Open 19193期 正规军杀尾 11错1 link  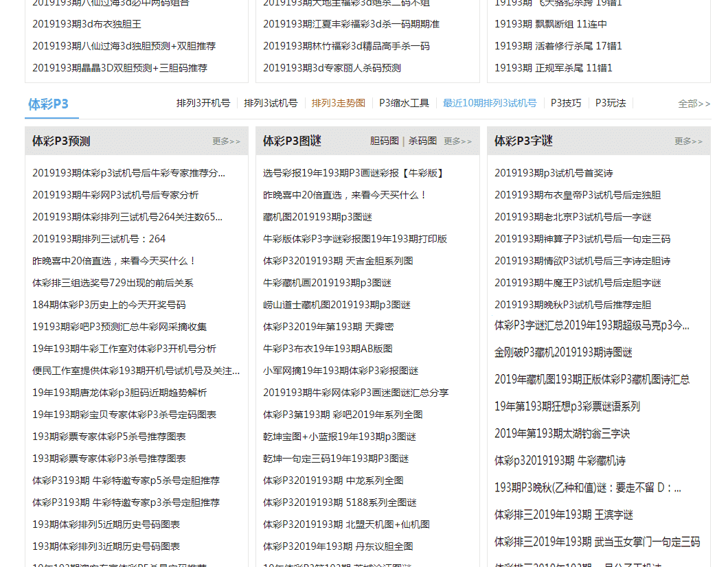[x=553, y=68]
